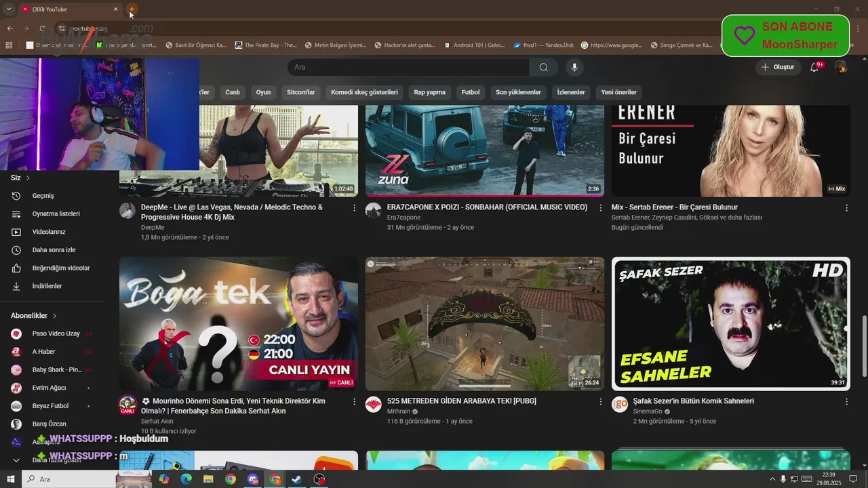Image resolution: width=868 pixels, height=488 pixels.
Task: Open the browser apps grid in the bookmarks bar
Action: pos(9,45)
